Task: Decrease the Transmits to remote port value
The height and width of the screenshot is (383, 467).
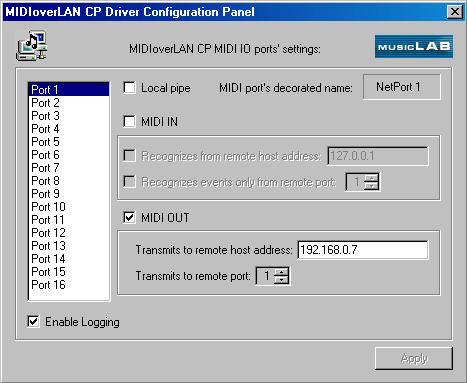Action: 282,280
